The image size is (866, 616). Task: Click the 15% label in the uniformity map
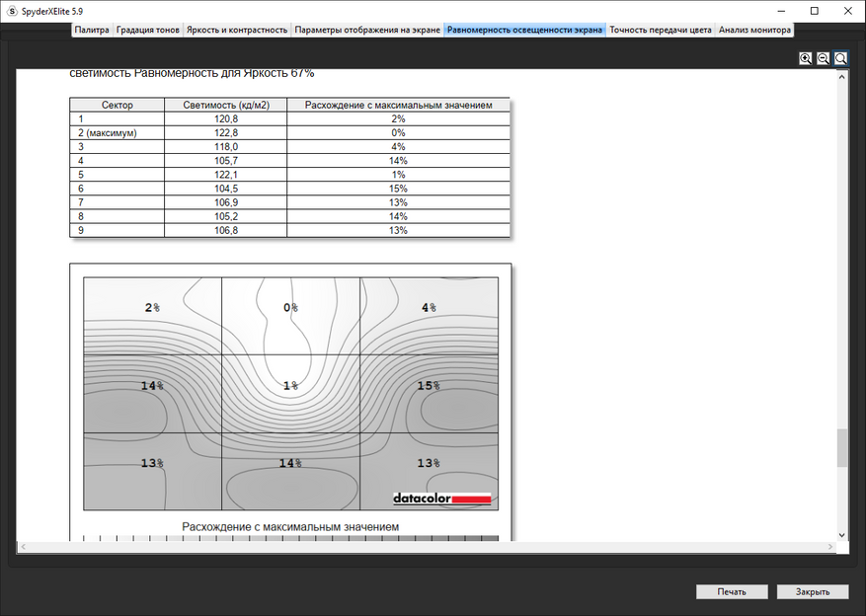[x=429, y=386]
